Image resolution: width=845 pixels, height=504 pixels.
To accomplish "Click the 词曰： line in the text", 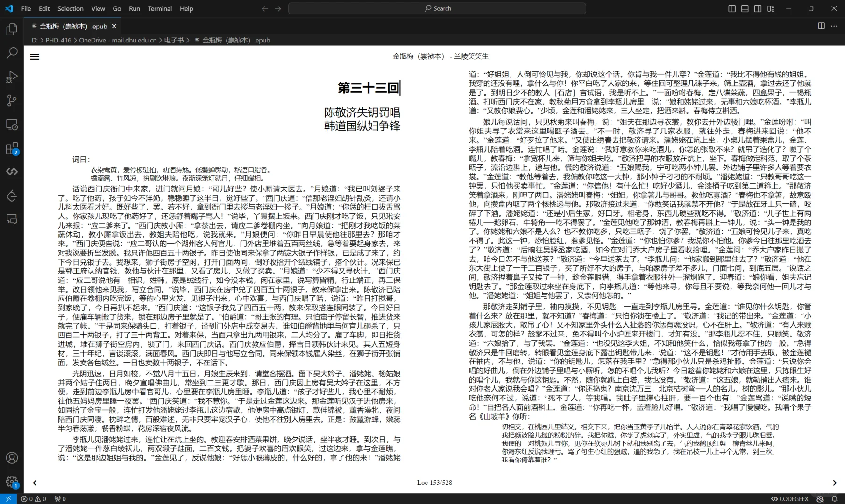I will coord(81,160).
